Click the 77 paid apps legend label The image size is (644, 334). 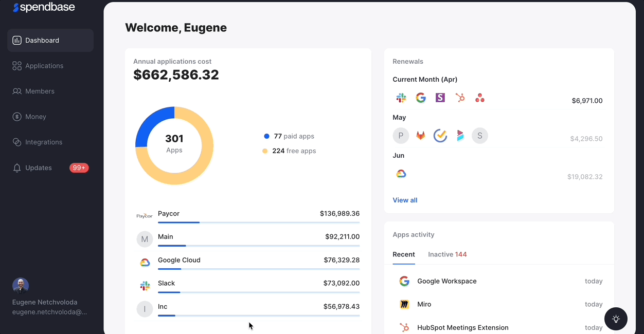[294, 136]
